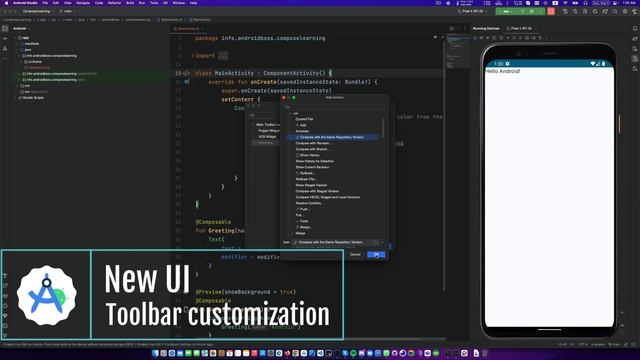Click the Wi-Fi icon in macOS menu bar
The width and height of the screenshot is (640, 360).
tap(565, 3)
